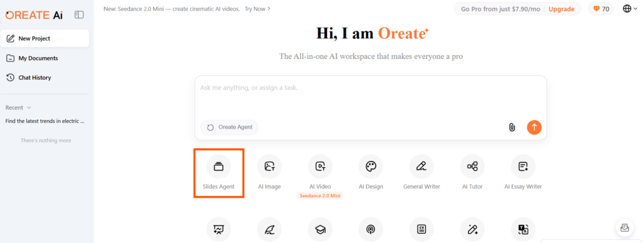Open the AI Design palette tool
The height and width of the screenshot is (243, 644).
(371, 166)
